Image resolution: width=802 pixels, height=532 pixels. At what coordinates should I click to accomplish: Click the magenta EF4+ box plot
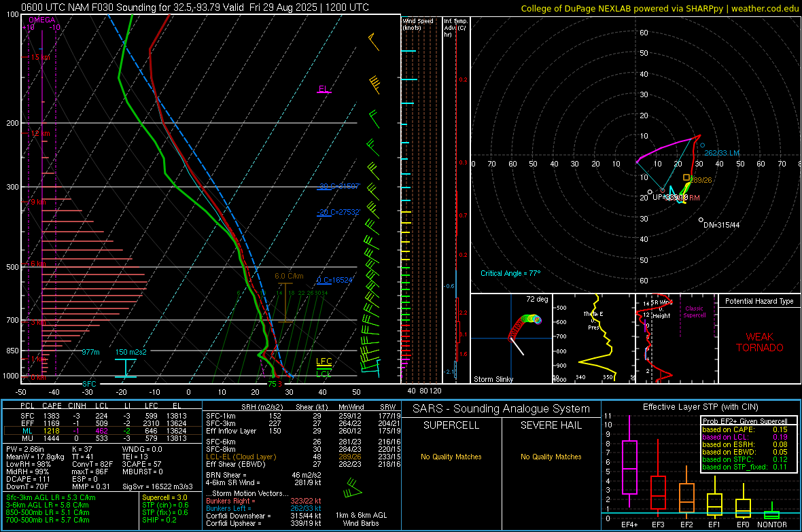point(629,461)
